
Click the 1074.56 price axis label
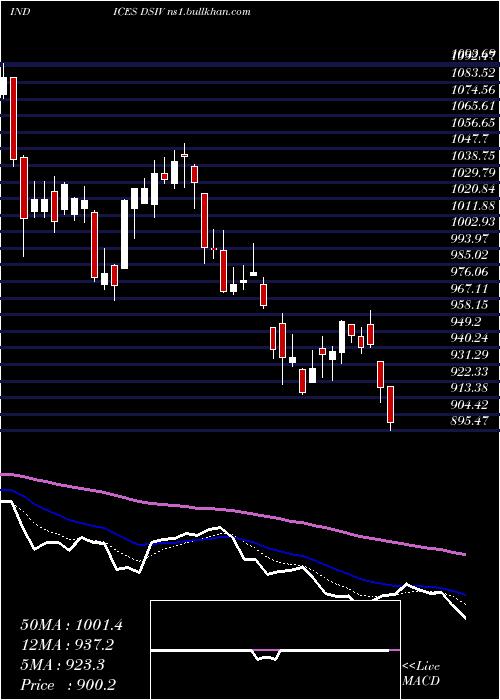point(473,89)
